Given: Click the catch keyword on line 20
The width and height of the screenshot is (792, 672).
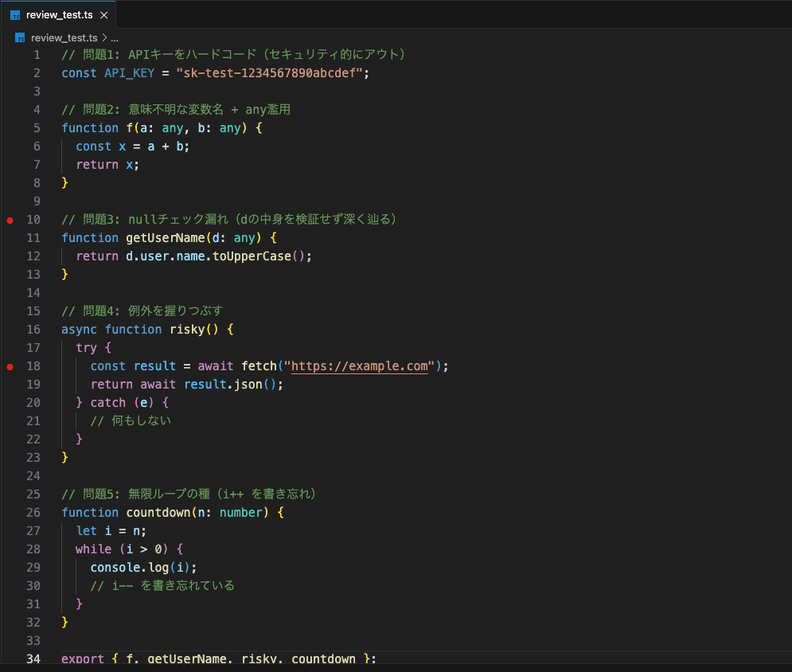Looking at the screenshot, I should pyautogui.click(x=108, y=403).
